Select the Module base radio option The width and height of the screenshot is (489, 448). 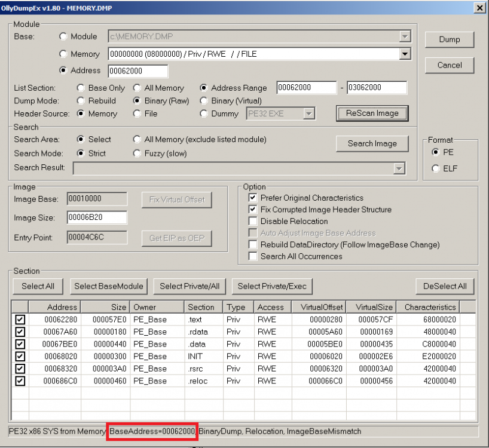[x=64, y=36]
